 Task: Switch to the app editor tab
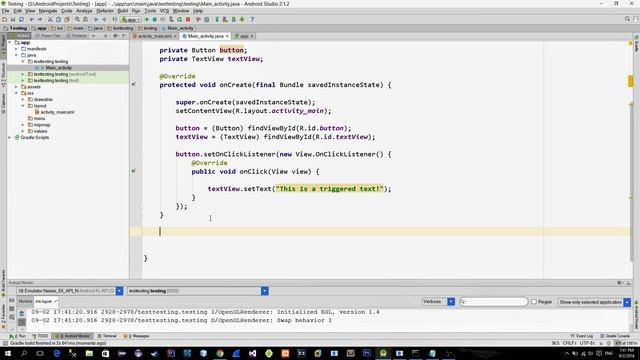(244, 36)
